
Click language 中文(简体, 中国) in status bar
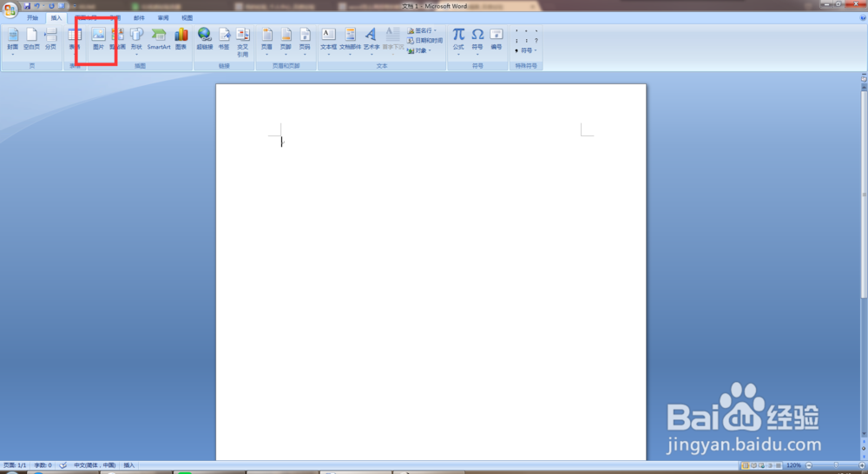tap(95, 465)
